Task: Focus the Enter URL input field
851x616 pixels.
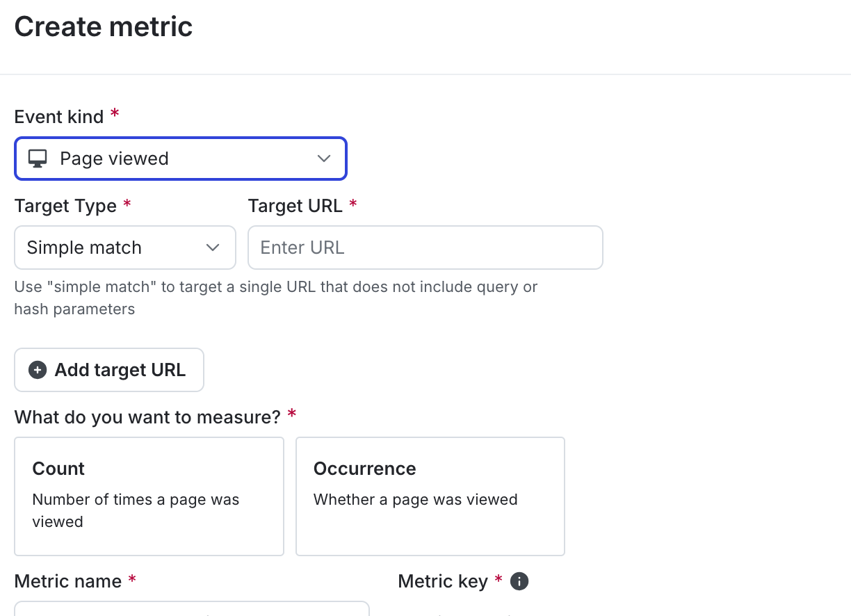Action: (425, 248)
